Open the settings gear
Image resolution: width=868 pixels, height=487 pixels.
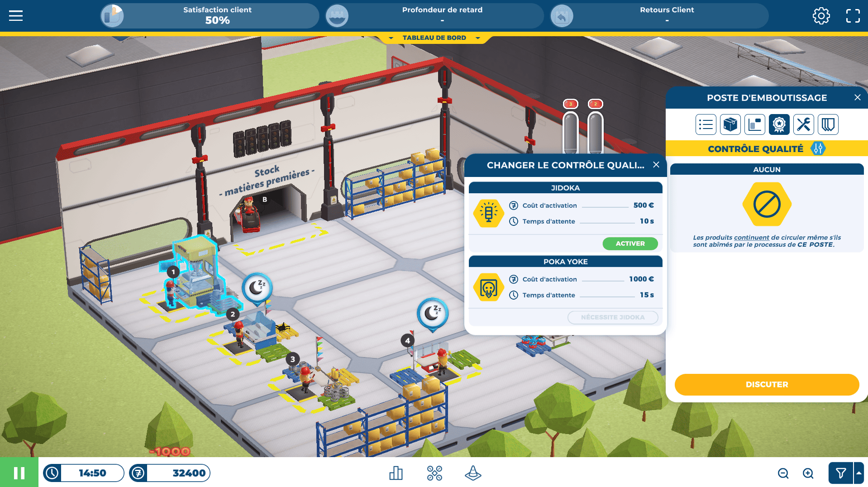(821, 16)
